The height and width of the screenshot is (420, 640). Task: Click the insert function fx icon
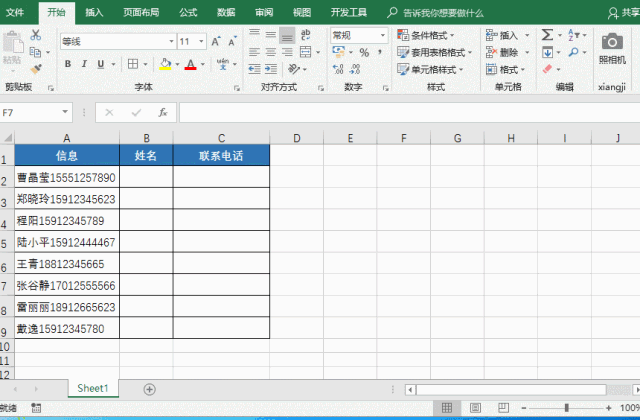pyautogui.click(x=162, y=112)
